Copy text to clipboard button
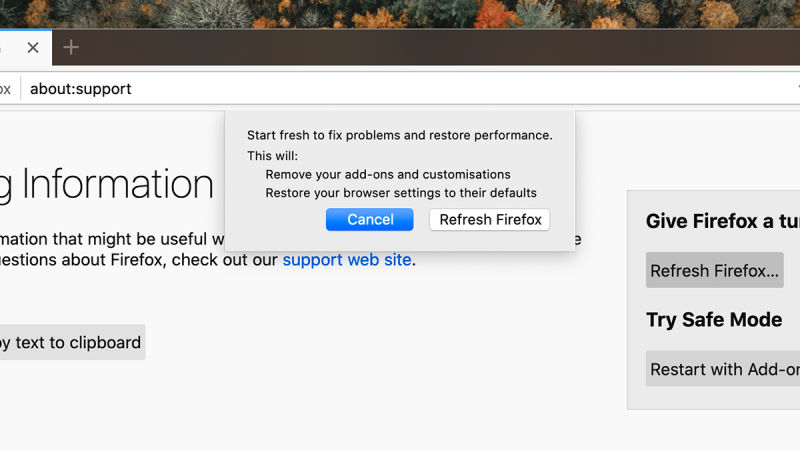The height and width of the screenshot is (450, 800). 72,342
